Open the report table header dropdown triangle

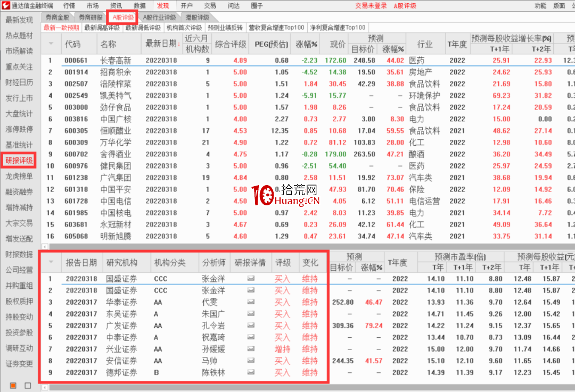tap(51, 262)
